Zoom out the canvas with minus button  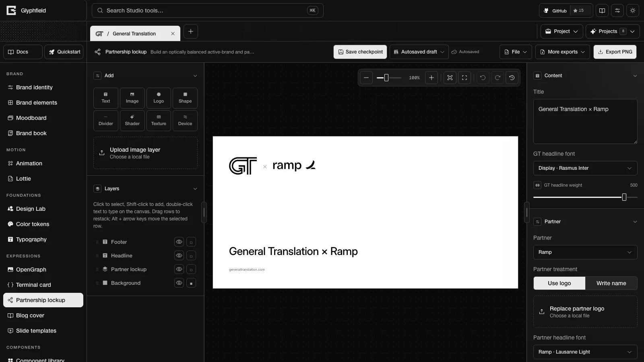366,78
